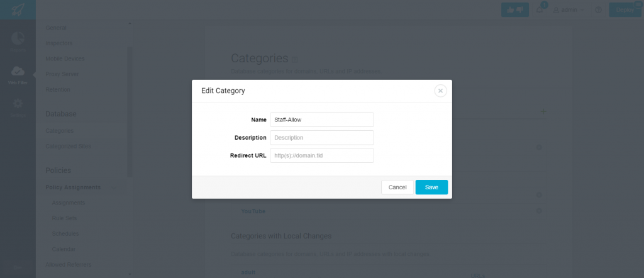
Task: Open the reports pie chart icon
Action: coord(18,38)
